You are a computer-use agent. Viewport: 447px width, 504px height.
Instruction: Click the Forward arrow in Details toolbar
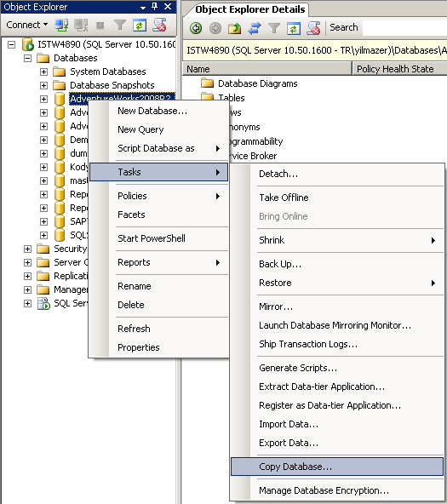tap(215, 28)
